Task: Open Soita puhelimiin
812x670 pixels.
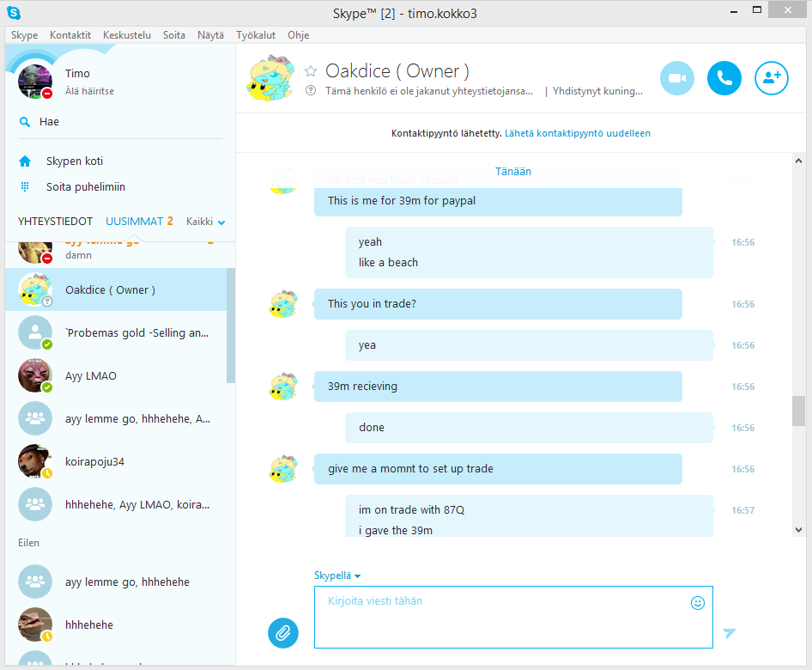Action: coord(86,187)
